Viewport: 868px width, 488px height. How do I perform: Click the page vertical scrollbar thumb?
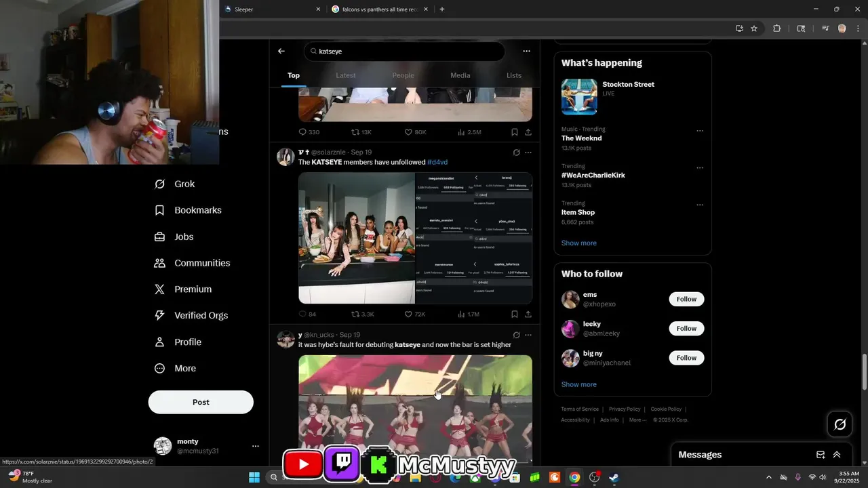[864, 371]
